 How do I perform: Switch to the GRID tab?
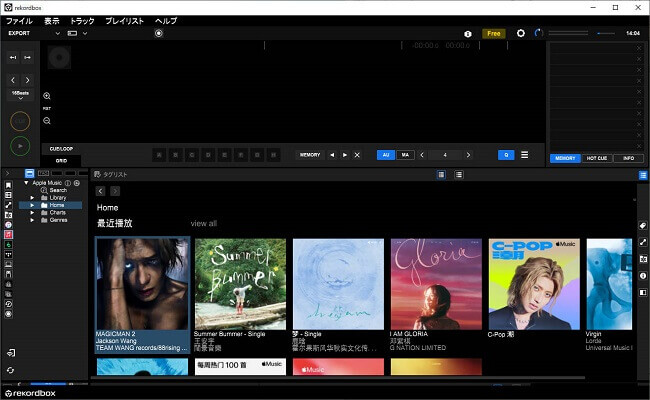pyautogui.click(x=61, y=161)
